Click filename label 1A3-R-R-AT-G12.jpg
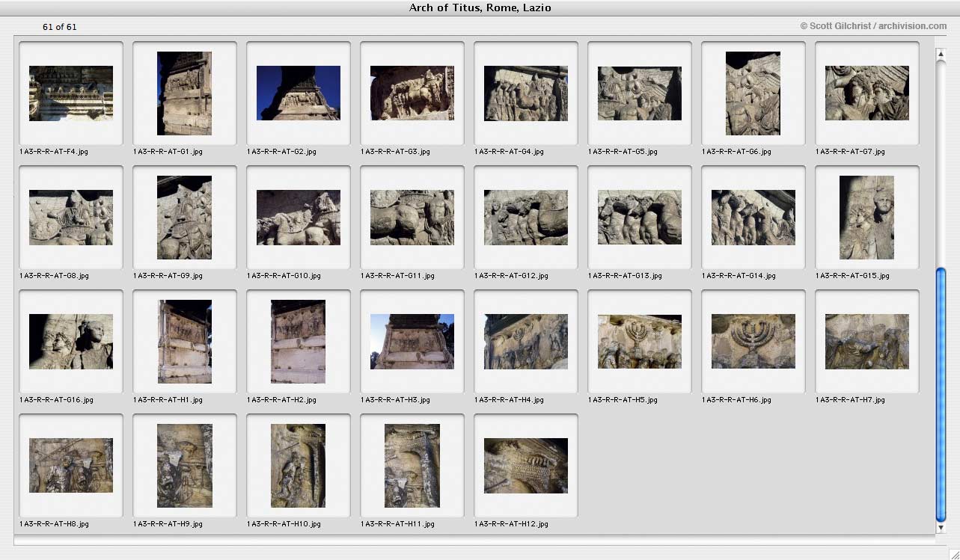Viewport: 960px width, 560px height. 511,276
